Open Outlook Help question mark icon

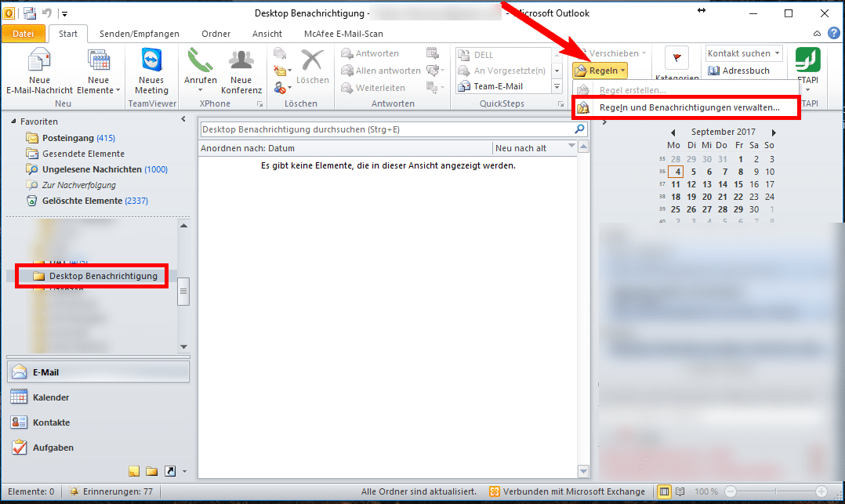click(x=834, y=34)
